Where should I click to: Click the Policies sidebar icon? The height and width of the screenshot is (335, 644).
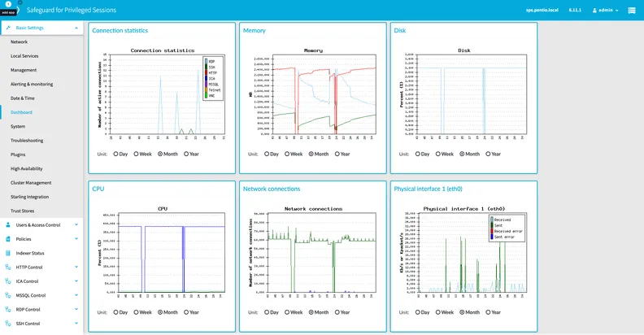click(x=8, y=239)
